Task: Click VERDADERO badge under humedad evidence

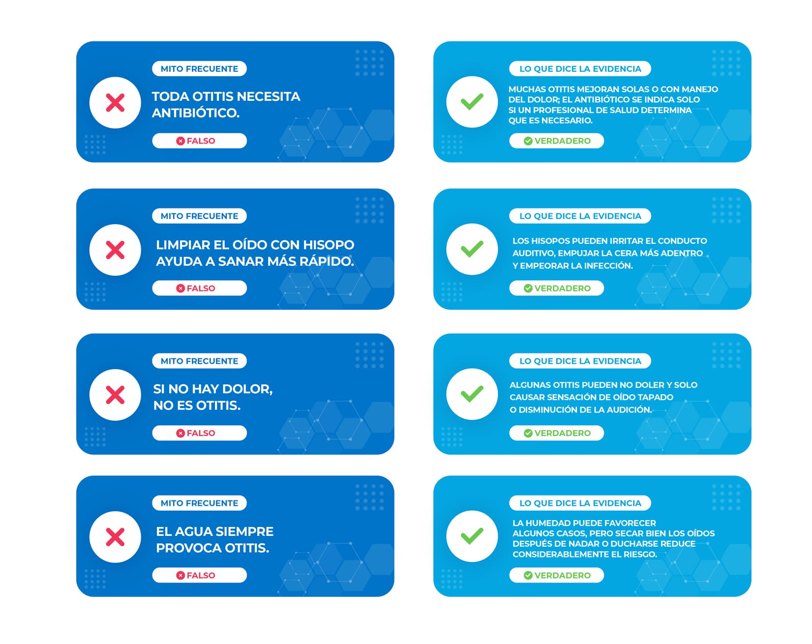Action: tap(556, 575)
